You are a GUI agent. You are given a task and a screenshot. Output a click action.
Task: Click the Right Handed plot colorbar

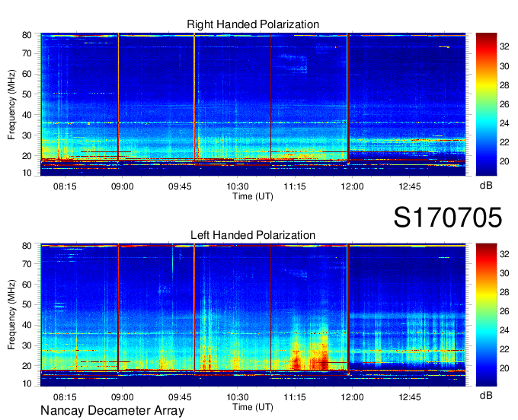point(486,104)
